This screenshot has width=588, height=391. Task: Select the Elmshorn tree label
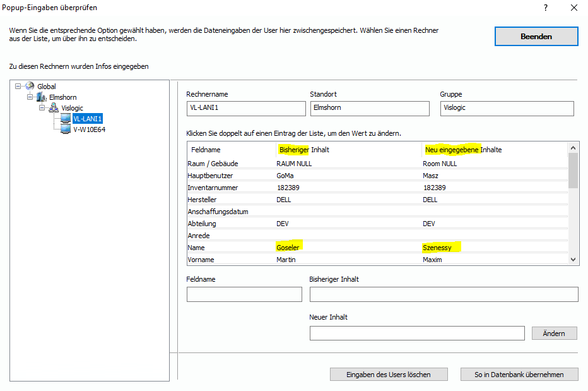(x=62, y=97)
